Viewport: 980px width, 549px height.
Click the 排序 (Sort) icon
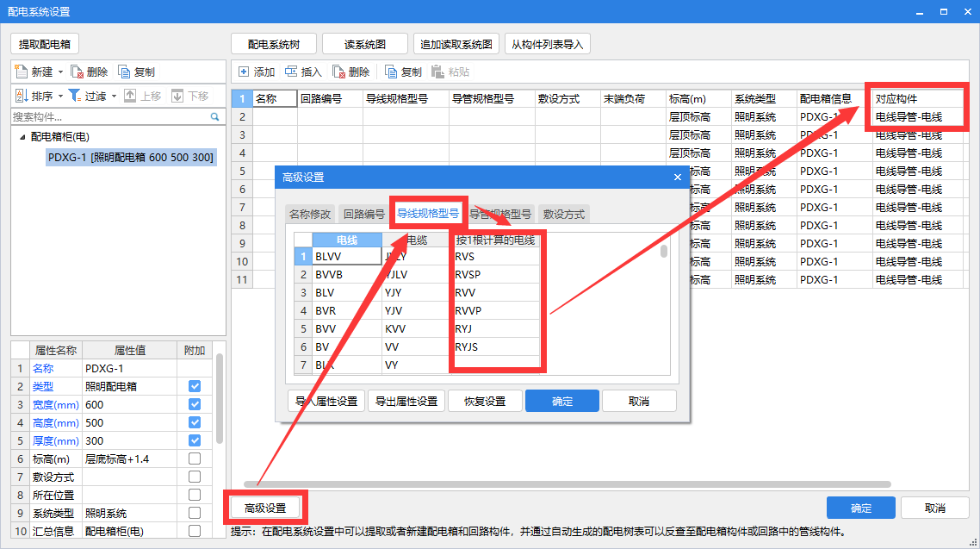22,96
